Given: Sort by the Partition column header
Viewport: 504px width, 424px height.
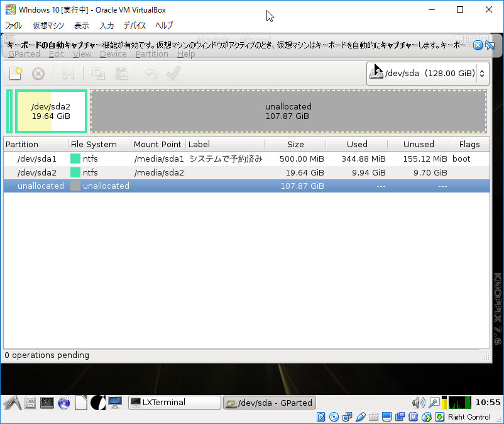Looking at the screenshot, I should tap(36, 145).
